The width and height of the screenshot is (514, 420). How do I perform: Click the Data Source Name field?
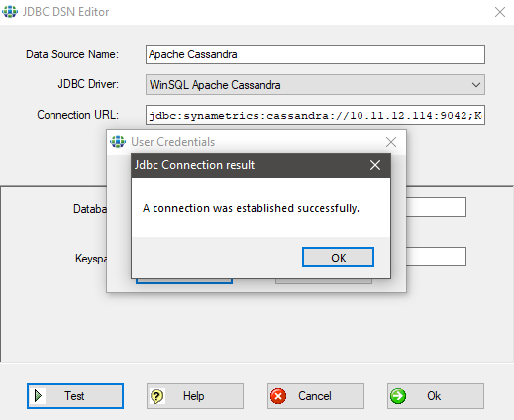tap(315, 54)
